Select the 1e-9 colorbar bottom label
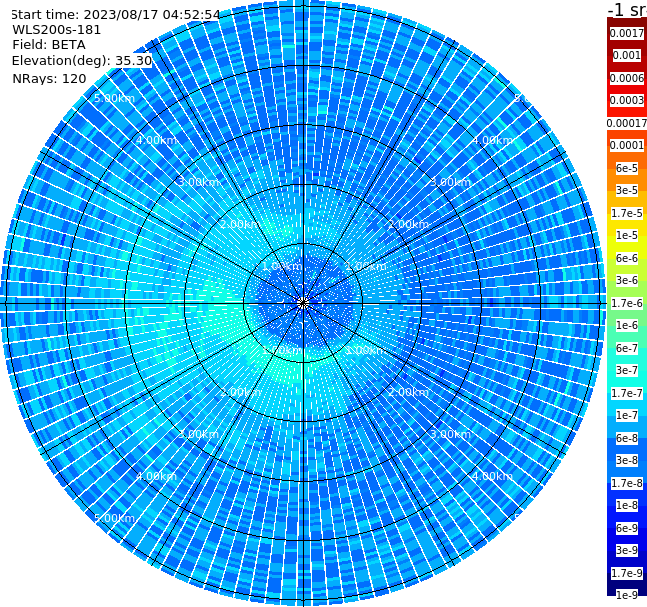The width and height of the screenshot is (647, 607). [627, 595]
